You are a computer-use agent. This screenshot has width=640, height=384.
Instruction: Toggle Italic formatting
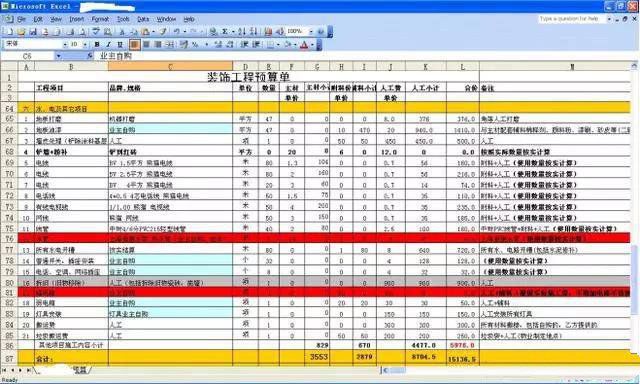point(108,44)
